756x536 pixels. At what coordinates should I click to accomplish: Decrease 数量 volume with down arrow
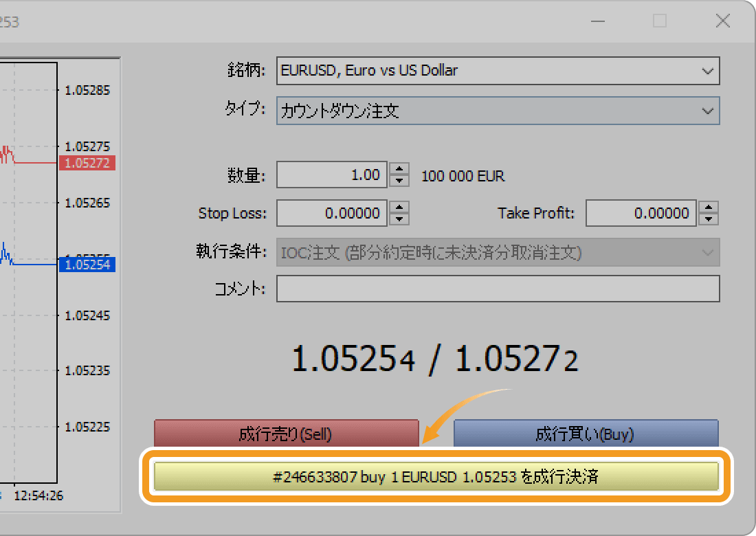coord(399,181)
